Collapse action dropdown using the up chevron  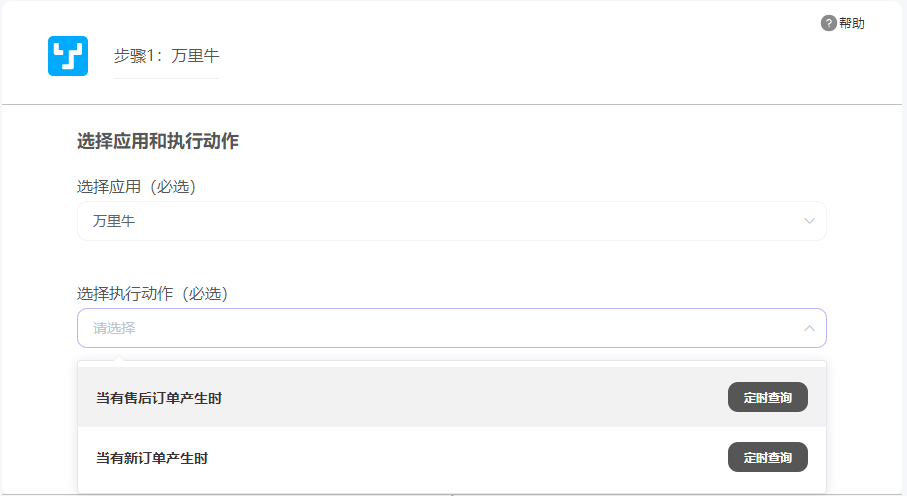point(810,328)
